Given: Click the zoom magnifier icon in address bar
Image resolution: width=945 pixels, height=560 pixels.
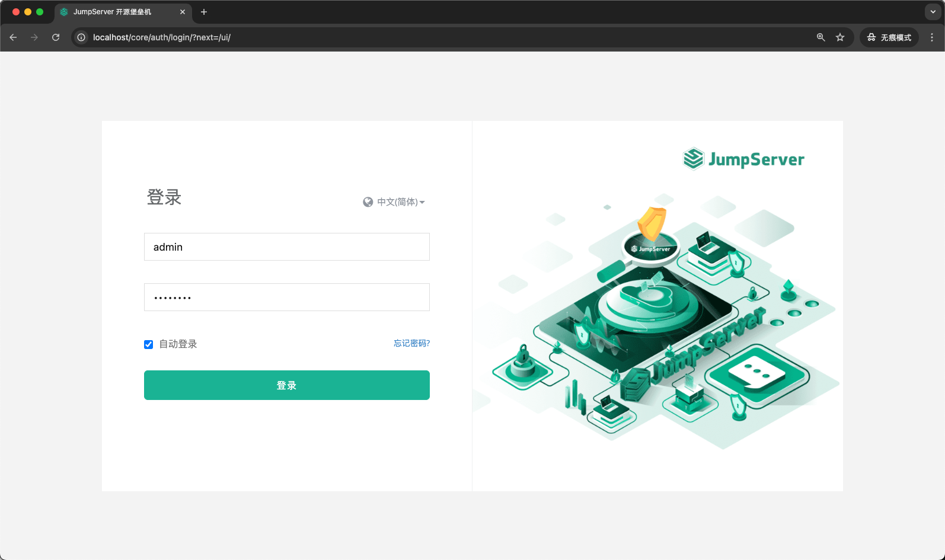Looking at the screenshot, I should tap(821, 37).
